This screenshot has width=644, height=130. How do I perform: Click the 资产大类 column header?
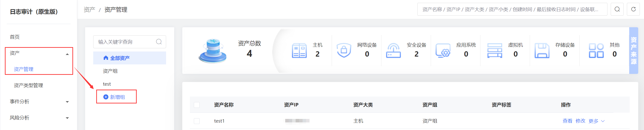363,105
